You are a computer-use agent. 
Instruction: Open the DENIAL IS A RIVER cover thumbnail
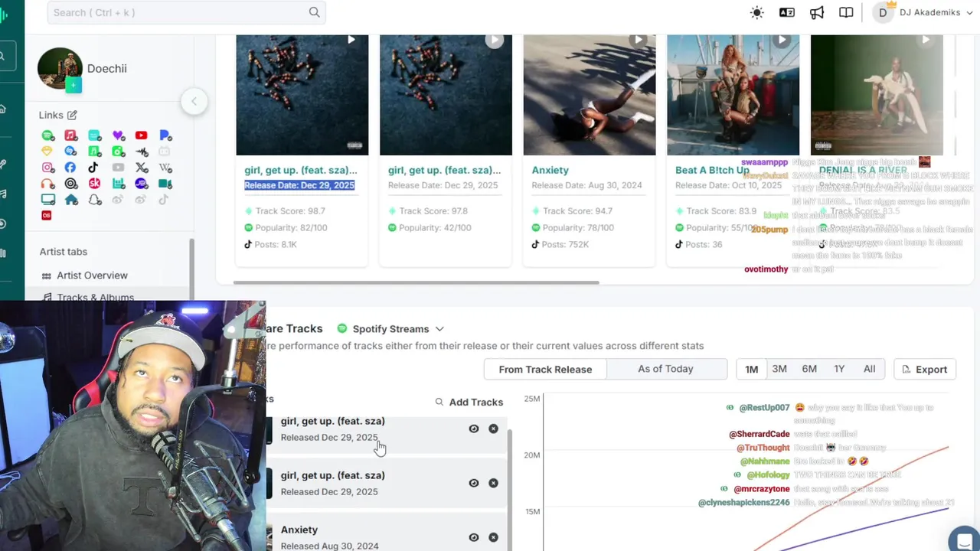pyautogui.click(x=877, y=95)
